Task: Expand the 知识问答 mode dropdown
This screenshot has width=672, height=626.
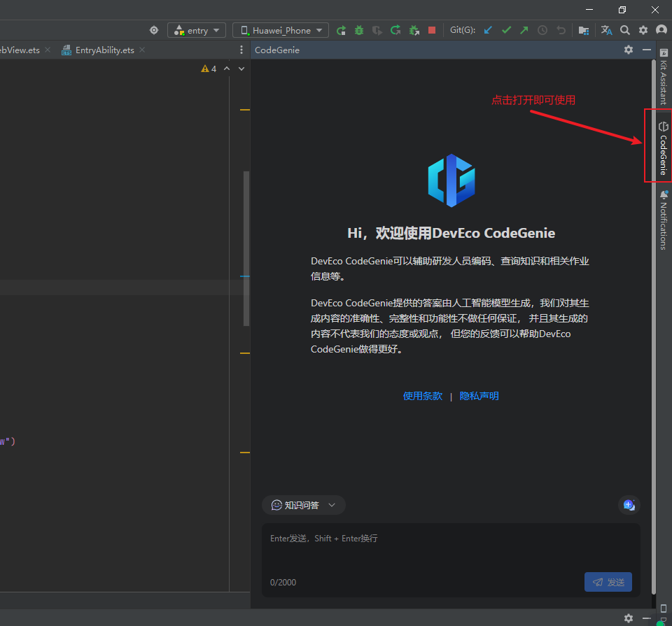Action: click(x=303, y=505)
